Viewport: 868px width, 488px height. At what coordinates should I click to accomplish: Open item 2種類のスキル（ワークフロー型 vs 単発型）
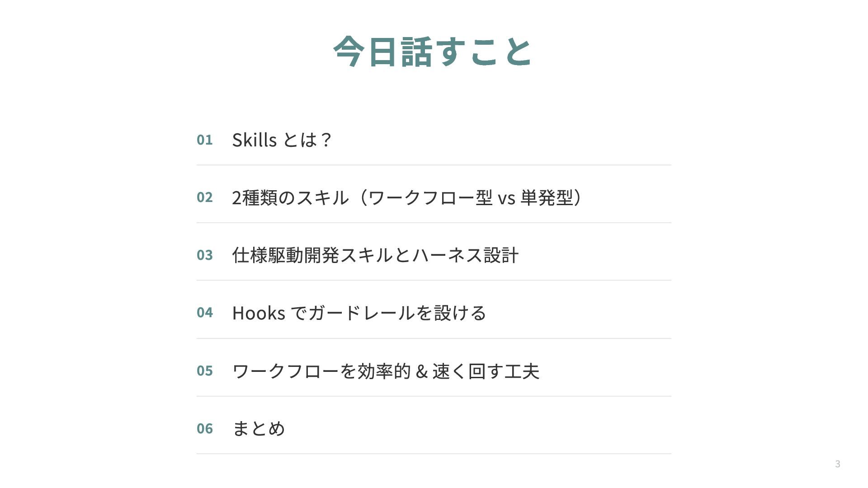point(406,197)
